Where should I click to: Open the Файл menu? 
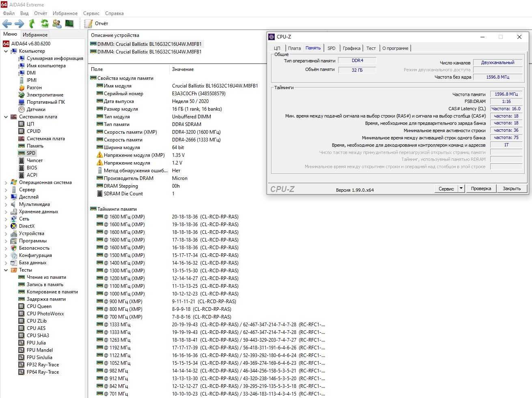coord(9,13)
